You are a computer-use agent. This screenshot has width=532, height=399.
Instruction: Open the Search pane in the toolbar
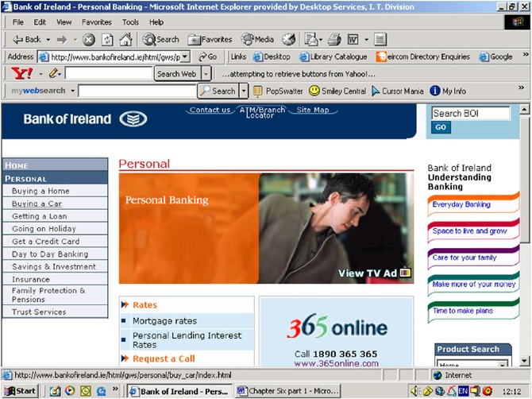160,40
